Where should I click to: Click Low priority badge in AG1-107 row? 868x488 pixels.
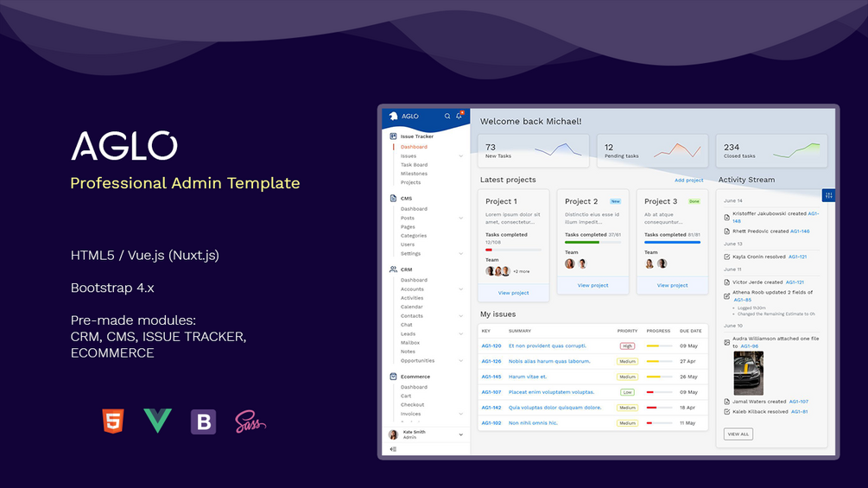pos(627,392)
